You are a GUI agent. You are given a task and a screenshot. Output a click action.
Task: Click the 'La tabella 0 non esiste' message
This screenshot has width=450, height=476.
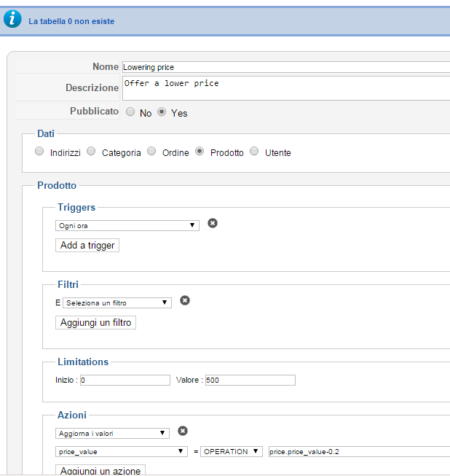[x=71, y=21]
